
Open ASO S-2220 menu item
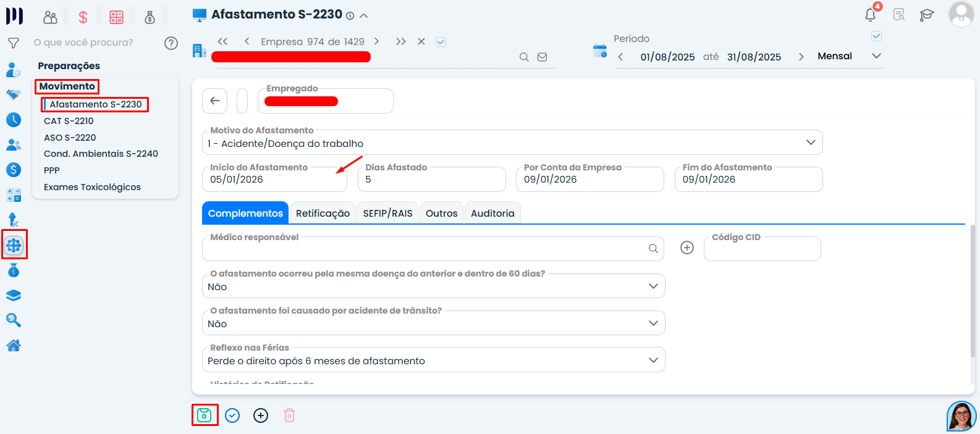click(x=70, y=138)
